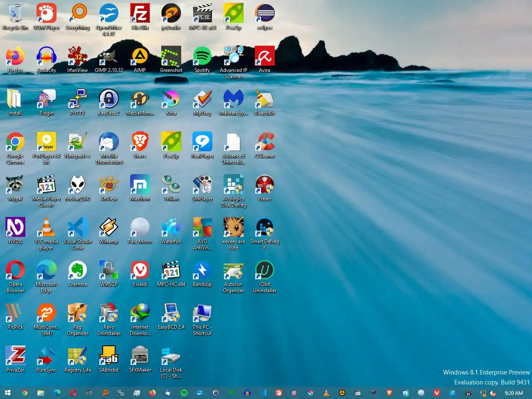Screen dimensions: 532x399
Task: Click the Pale Moon desktop shortcut
Action: coord(140,232)
